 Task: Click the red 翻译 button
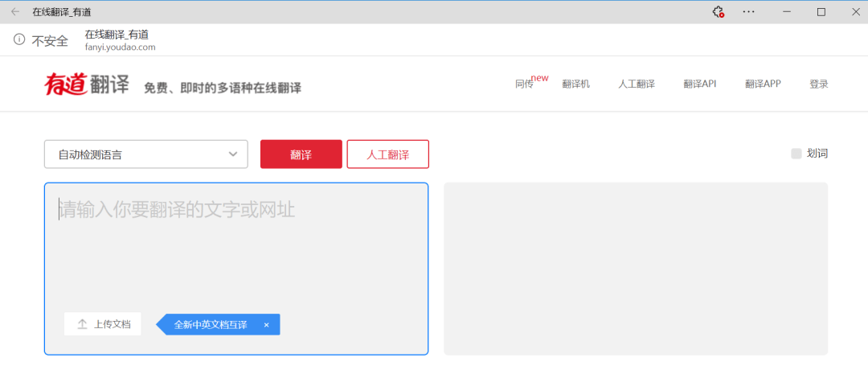[301, 154]
